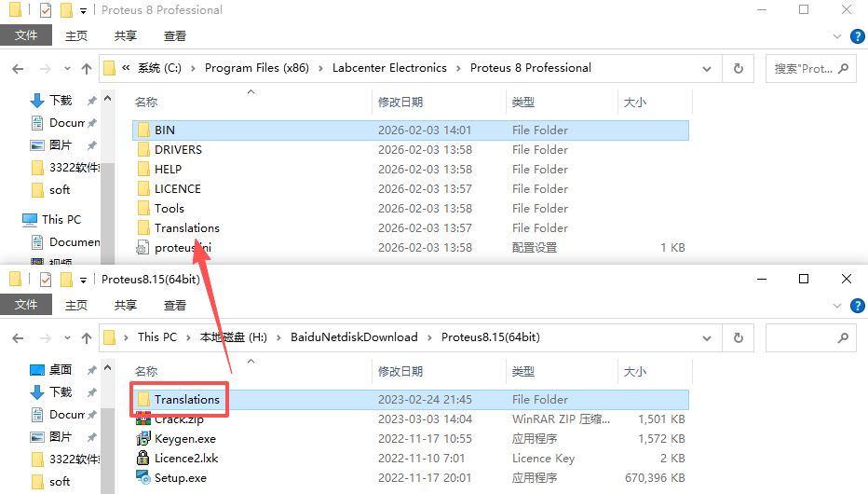Open 下载 quick access in top window
The width and height of the screenshot is (868, 494).
coord(61,101)
